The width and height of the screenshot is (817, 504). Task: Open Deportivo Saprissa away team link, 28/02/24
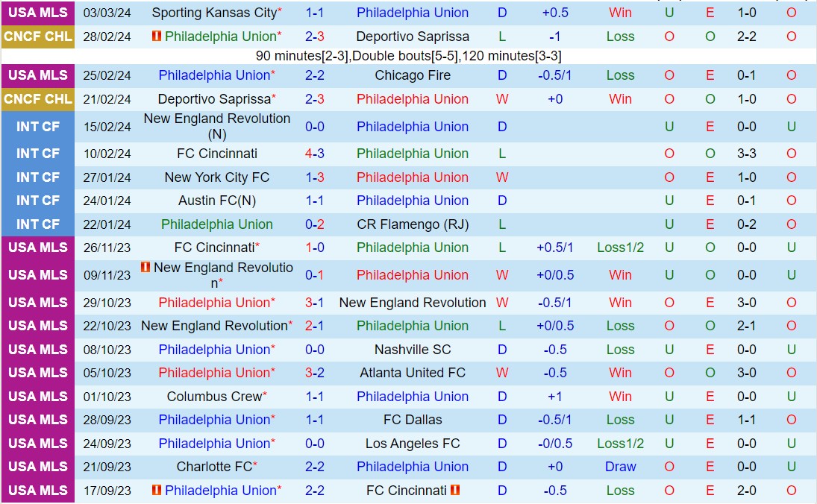click(x=413, y=37)
